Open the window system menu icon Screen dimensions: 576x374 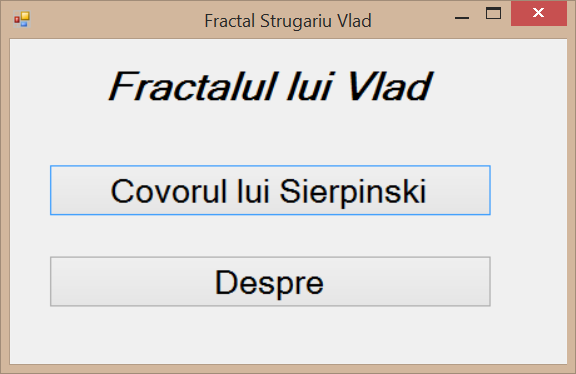tap(22, 19)
